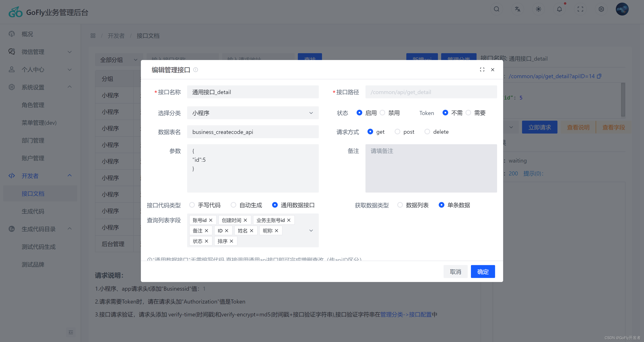The height and width of the screenshot is (342, 644).
Task: Choose Token 不需 option
Action: tap(445, 113)
